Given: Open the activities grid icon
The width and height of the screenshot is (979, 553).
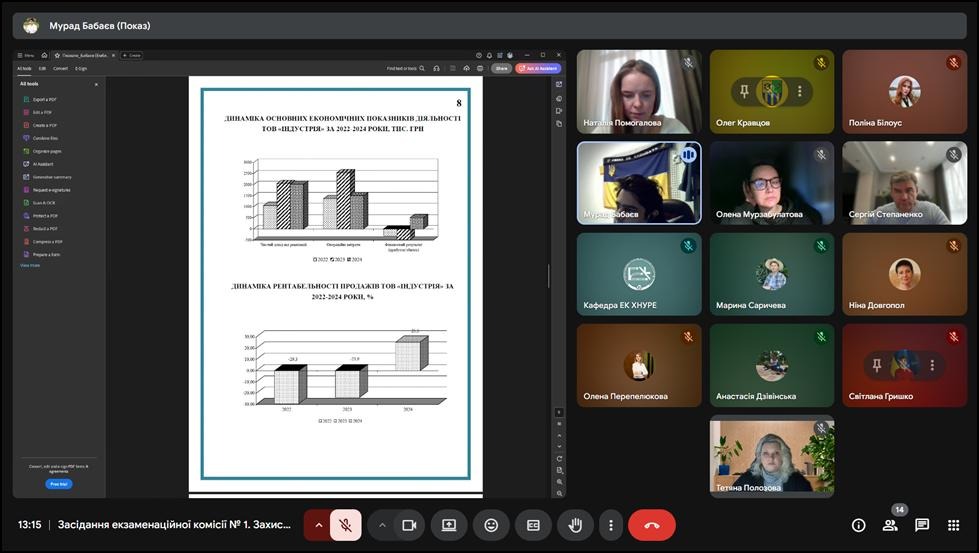Looking at the screenshot, I should click(x=954, y=525).
